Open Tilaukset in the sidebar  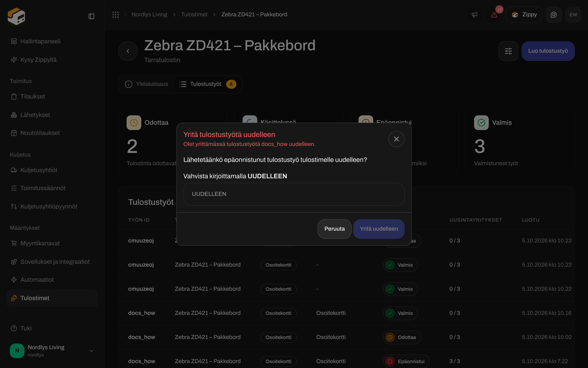click(52, 97)
